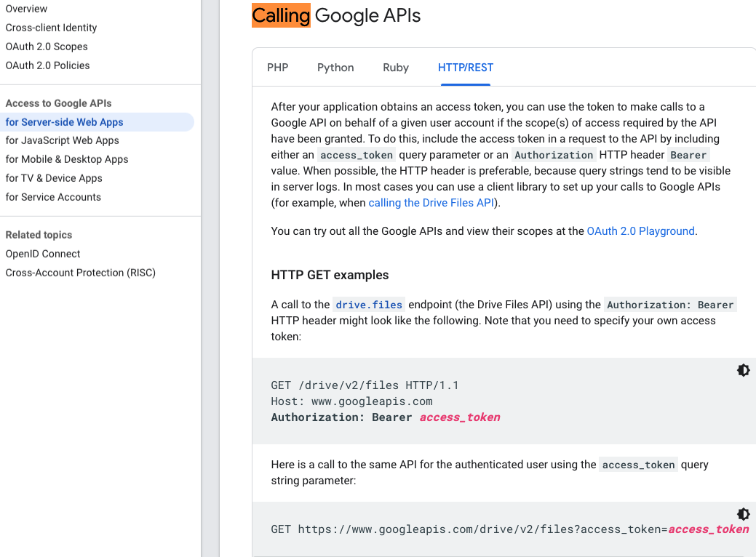Toggle dark theme on query-string code block
Screen dimensions: 756x557
point(743,514)
